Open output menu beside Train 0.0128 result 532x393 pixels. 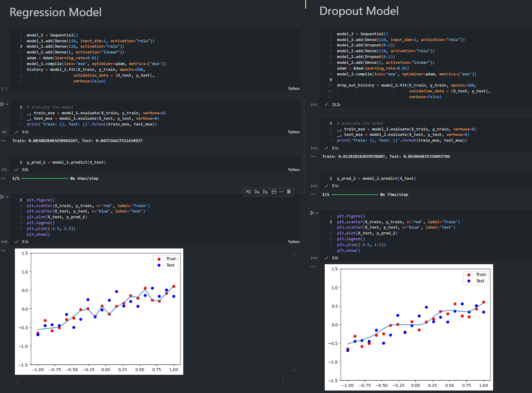[x=314, y=157]
